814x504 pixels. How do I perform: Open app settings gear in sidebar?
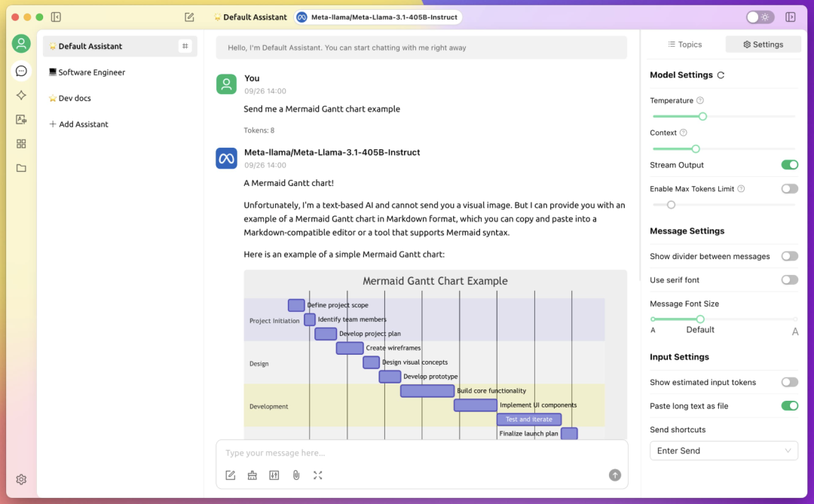coord(21,479)
